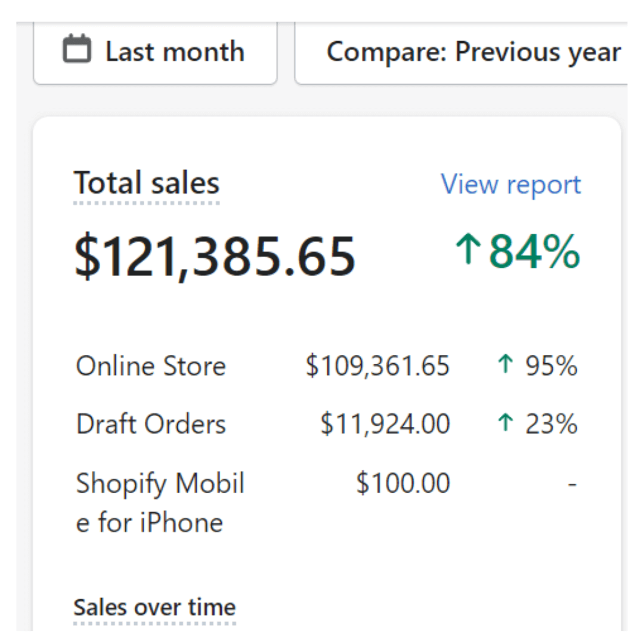
Task: Click the large green up arrow beside 84%
Action: pos(469,250)
